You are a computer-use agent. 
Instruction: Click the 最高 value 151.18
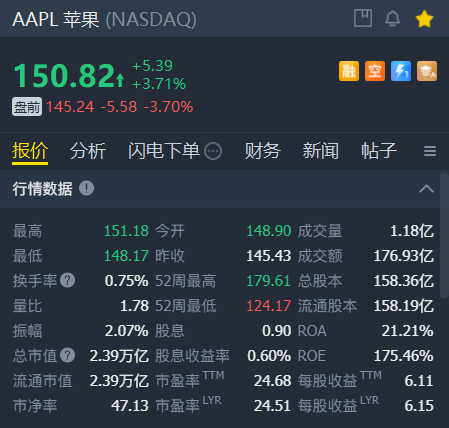point(126,231)
